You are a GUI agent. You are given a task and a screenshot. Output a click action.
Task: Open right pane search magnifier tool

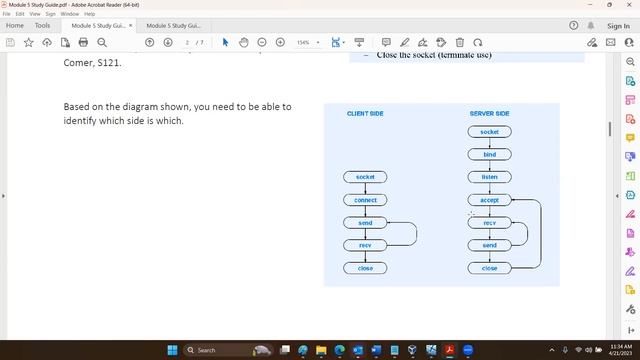coord(630,62)
